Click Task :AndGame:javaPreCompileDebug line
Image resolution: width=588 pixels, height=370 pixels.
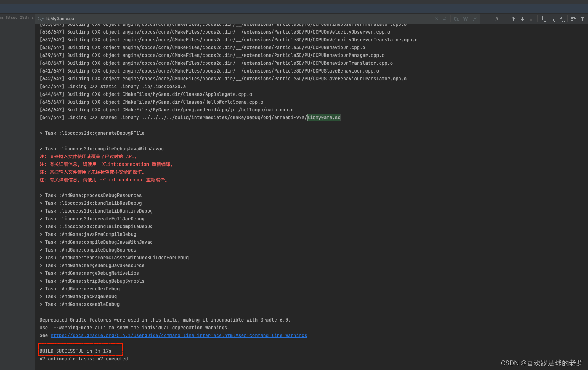(x=88, y=234)
